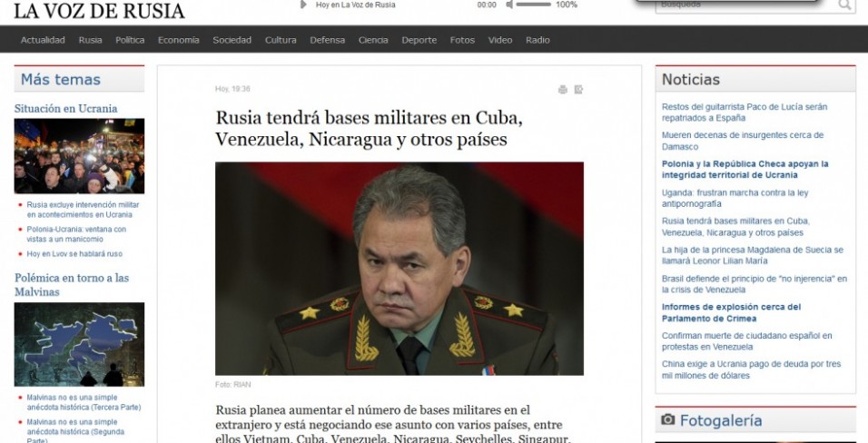The height and width of the screenshot is (443, 868).
Task: Open the Fotos section in navigation
Action: (x=462, y=40)
